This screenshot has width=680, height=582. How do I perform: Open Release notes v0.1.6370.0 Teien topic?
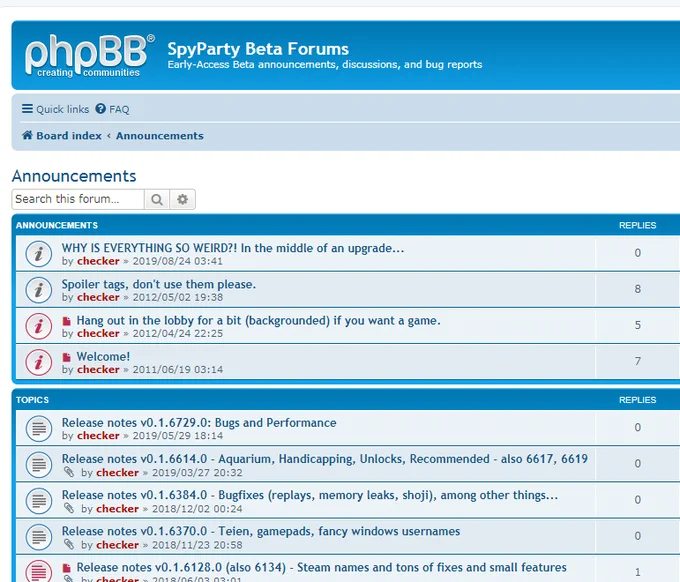(261, 531)
